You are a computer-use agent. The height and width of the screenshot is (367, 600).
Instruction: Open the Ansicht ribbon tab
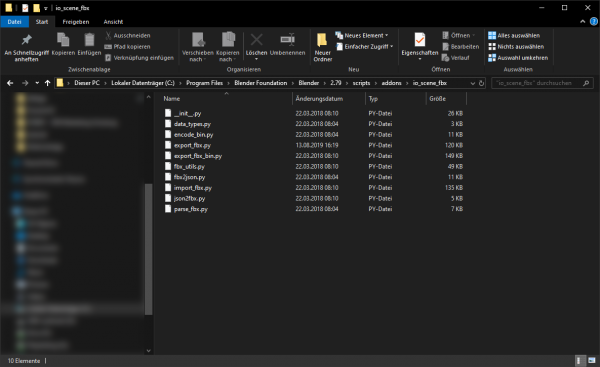(113, 22)
